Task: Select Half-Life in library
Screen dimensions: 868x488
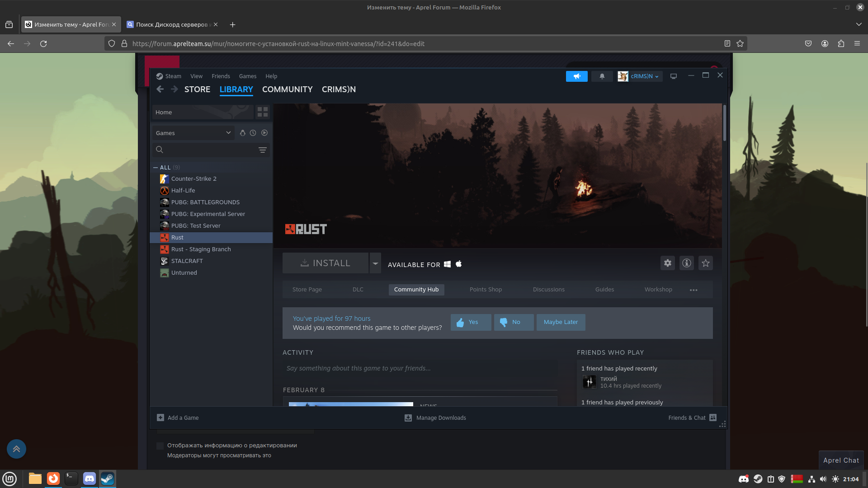Action: tap(212, 191)
